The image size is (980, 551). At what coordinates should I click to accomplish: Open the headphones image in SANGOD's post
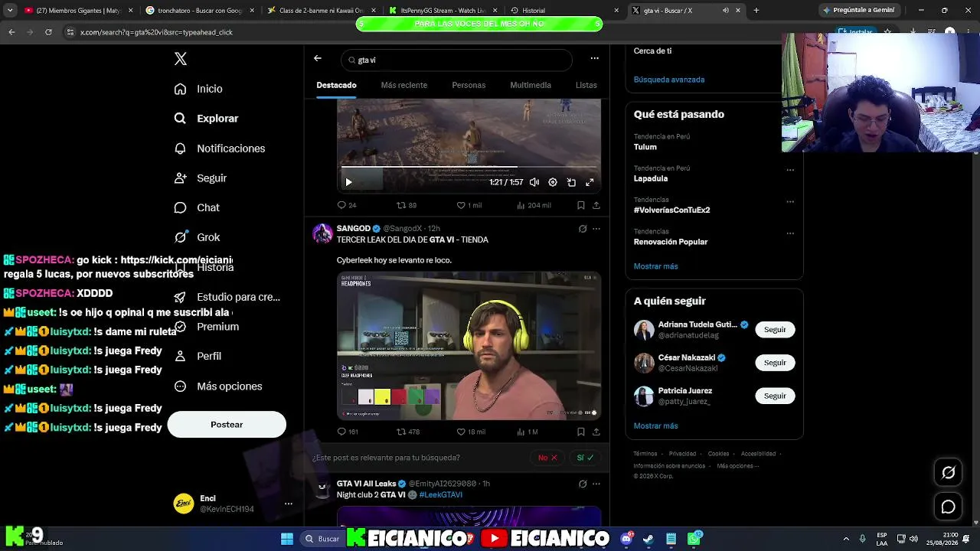[469, 346]
